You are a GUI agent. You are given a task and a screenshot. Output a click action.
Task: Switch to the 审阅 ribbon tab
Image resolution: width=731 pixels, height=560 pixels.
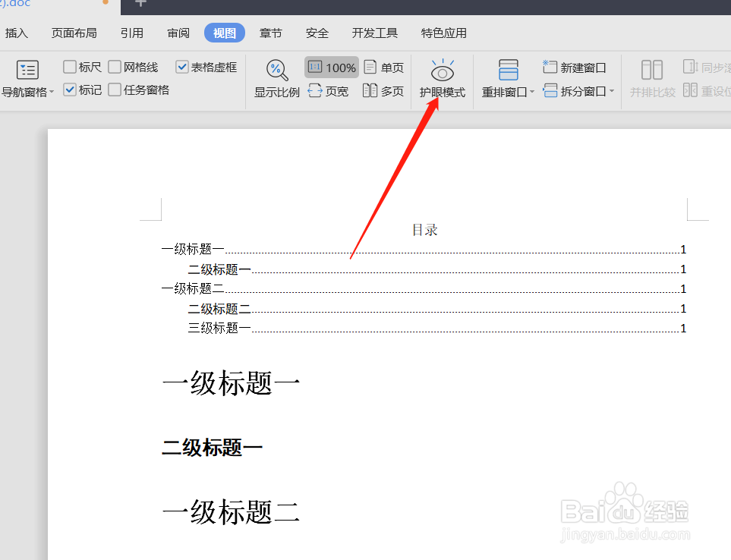coord(178,33)
